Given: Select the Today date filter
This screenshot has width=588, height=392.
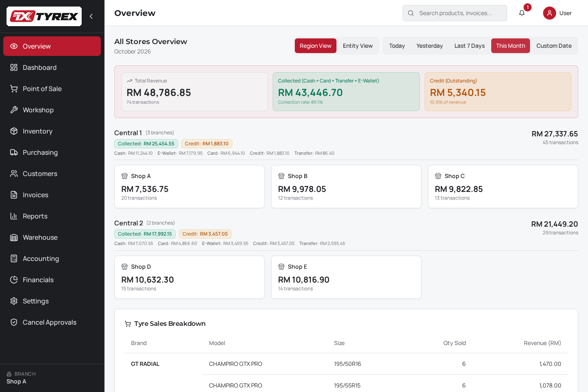Looking at the screenshot, I should (397, 46).
